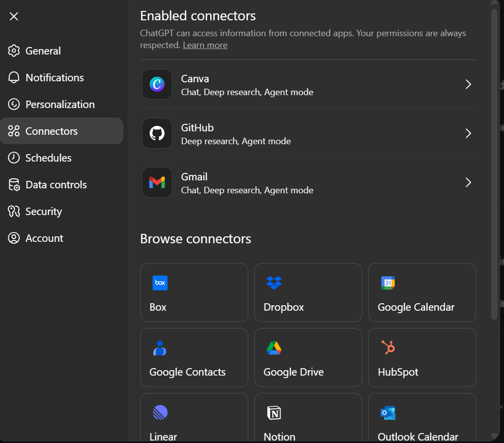This screenshot has width=504, height=443.
Task: Choose the HubSpot connector icon
Action: pos(388,348)
